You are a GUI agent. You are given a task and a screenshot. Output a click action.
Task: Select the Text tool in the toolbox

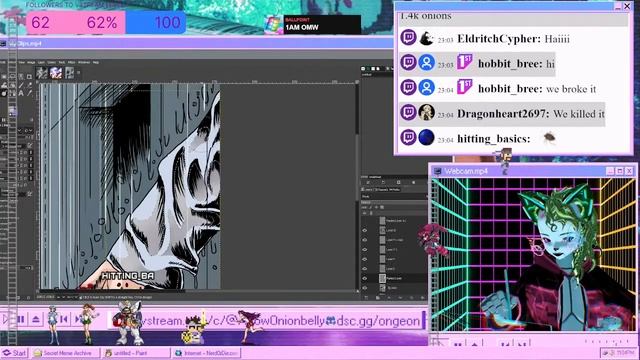click(x=21, y=93)
